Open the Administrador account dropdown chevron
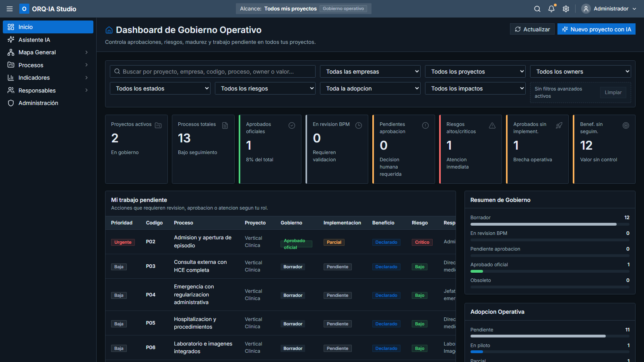The image size is (644, 362). 635,9
